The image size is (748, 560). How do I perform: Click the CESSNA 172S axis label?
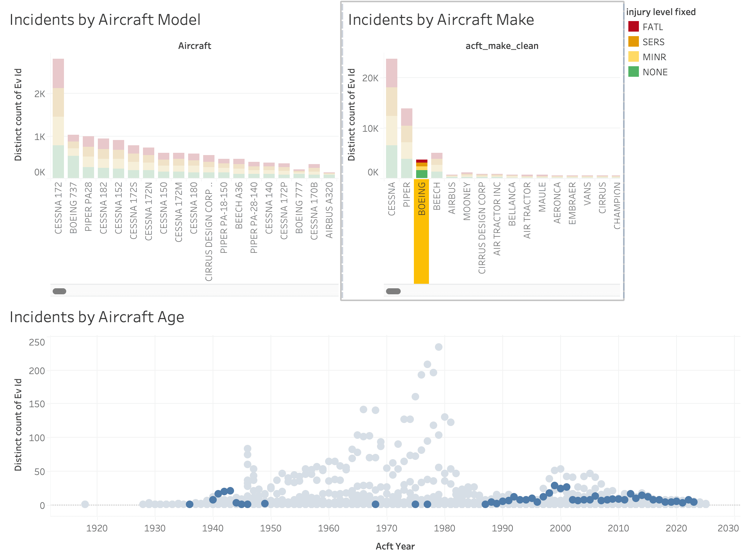click(x=134, y=211)
